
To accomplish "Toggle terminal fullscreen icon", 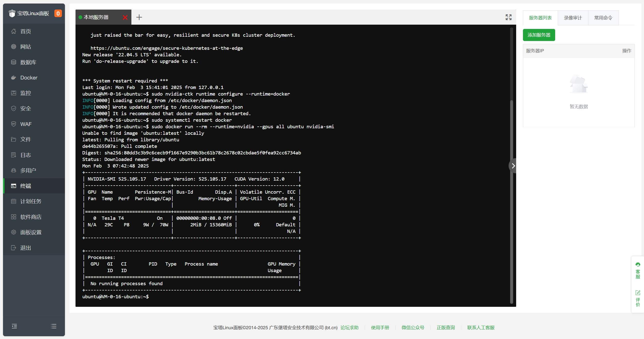I will click(x=509, y=17).
